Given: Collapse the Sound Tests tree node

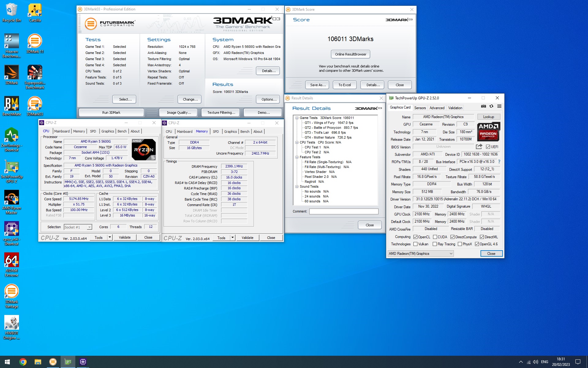Looking at the screenshot, I should click(297, 186).
